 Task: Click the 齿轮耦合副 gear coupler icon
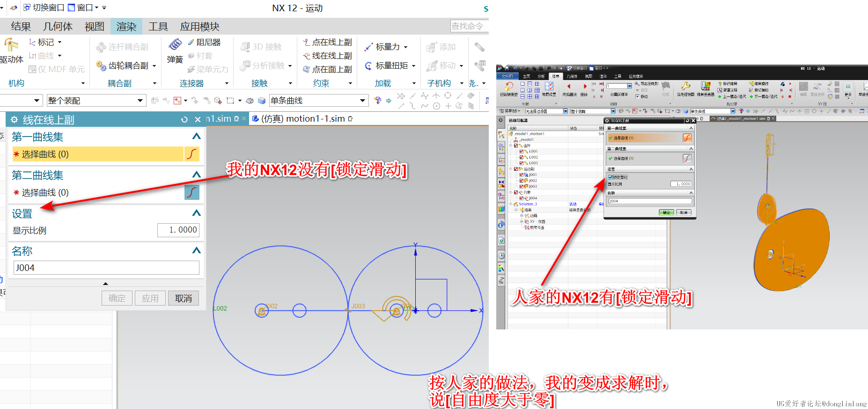click(x=101, y=66)
